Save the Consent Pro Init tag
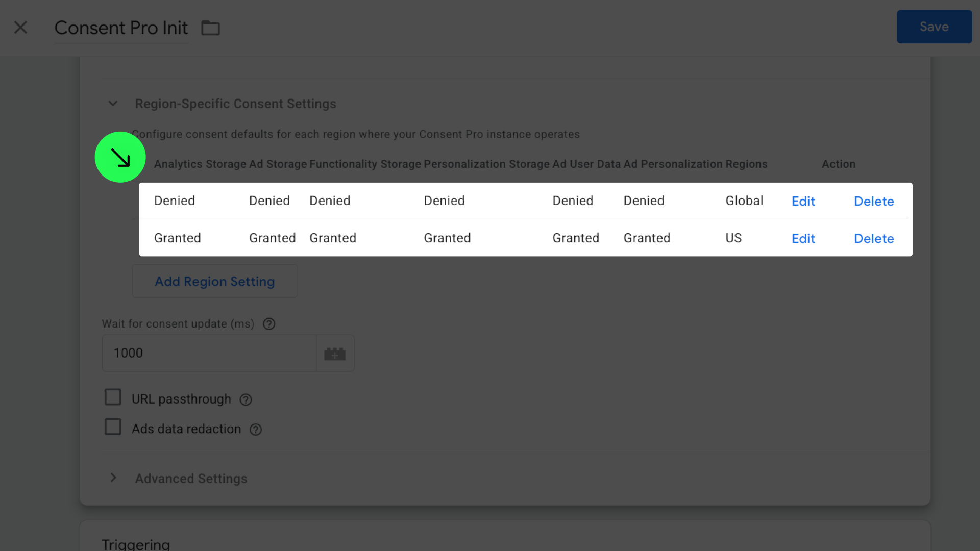The image size is (980, 551). click(934, 27)
